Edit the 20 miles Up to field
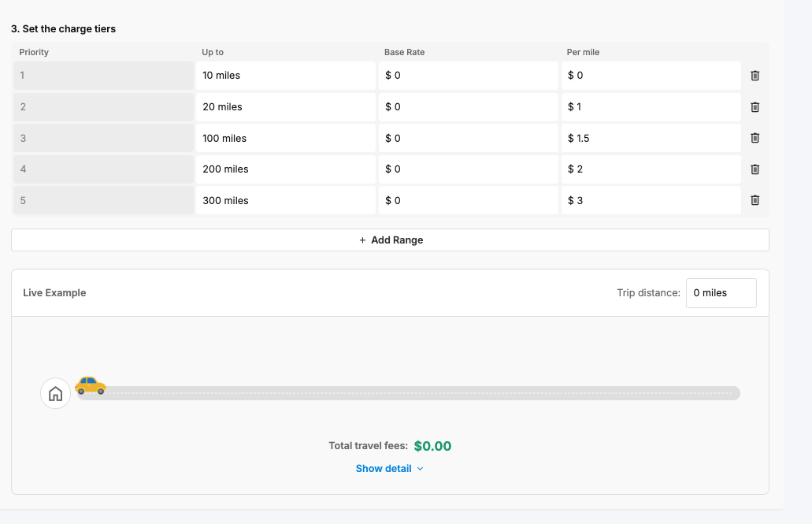Screen dimensions: 812x524 pos(286,107)
